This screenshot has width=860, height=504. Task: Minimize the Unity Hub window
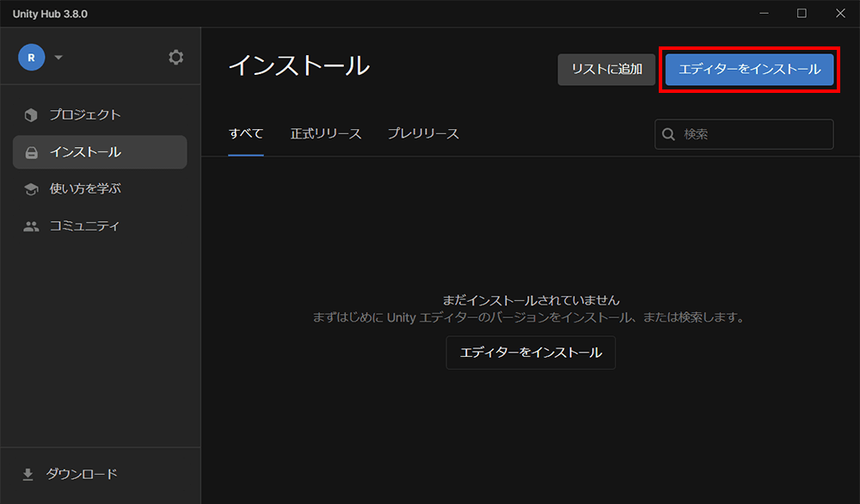pos(764,13)
